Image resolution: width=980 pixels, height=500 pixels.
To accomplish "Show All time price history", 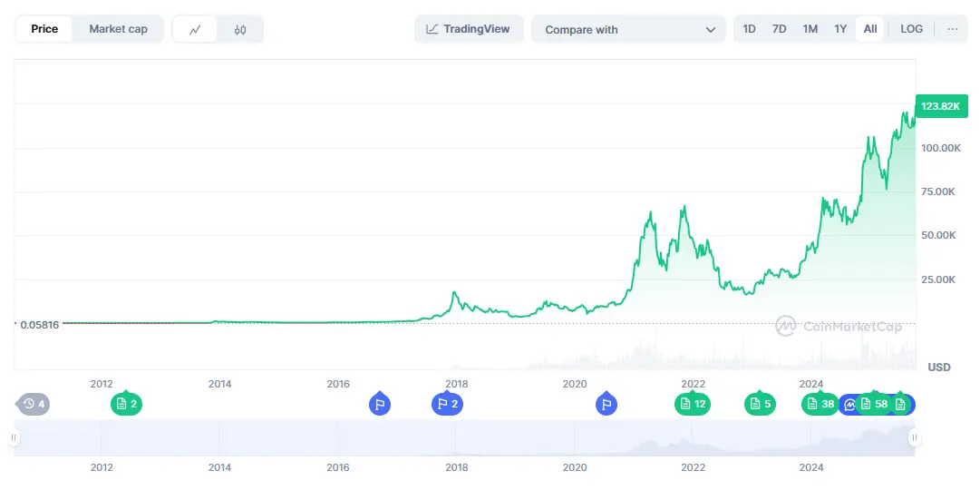I will pos(870,29).
